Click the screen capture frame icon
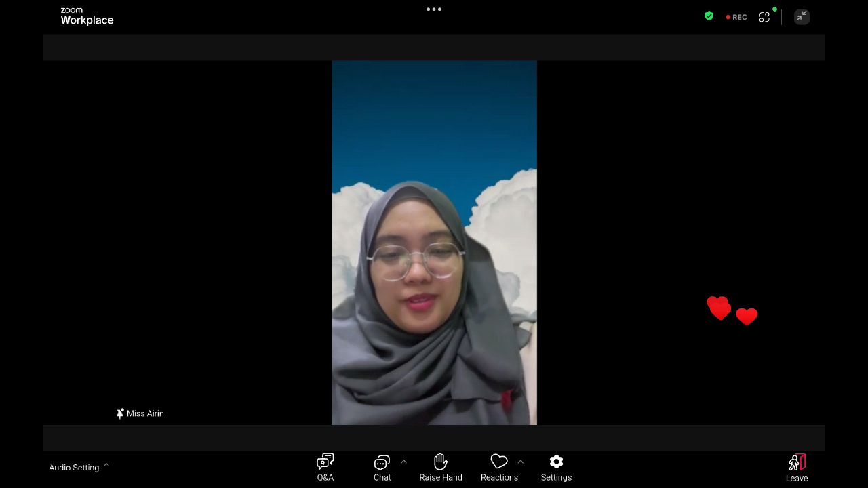The height and width of the screenshot is (488, 868). [765, 17]
